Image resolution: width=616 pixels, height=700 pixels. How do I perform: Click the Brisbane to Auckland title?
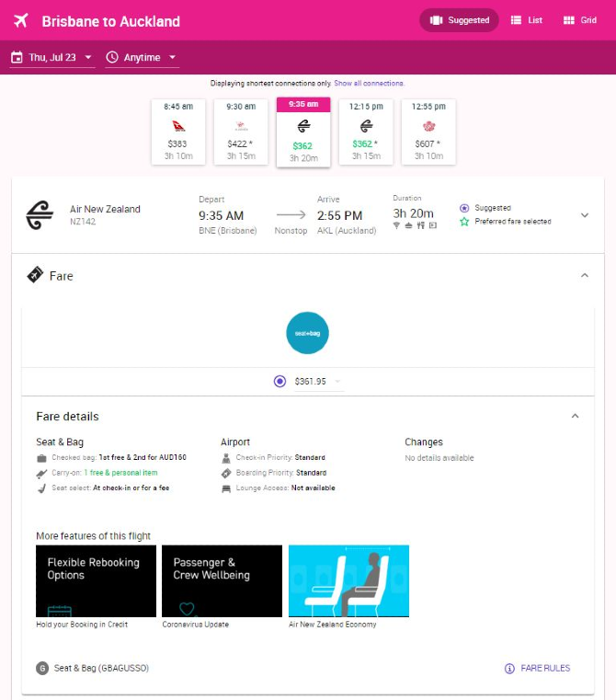(110, 21)
